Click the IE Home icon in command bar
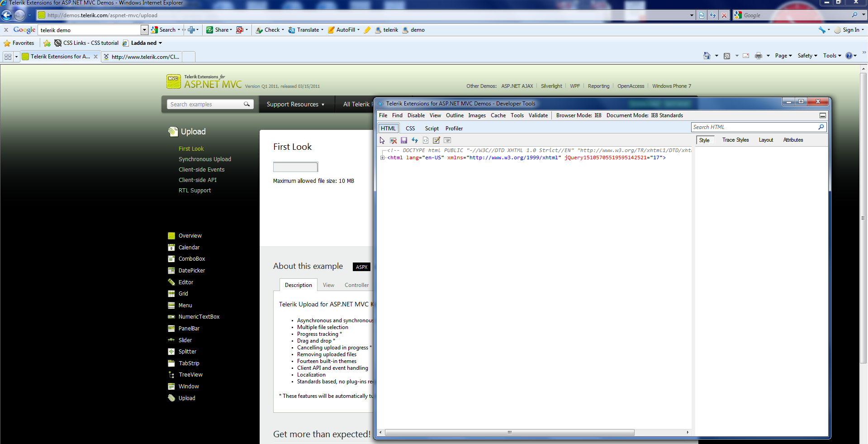Viewport: 868px width, 444px height. 707,56
